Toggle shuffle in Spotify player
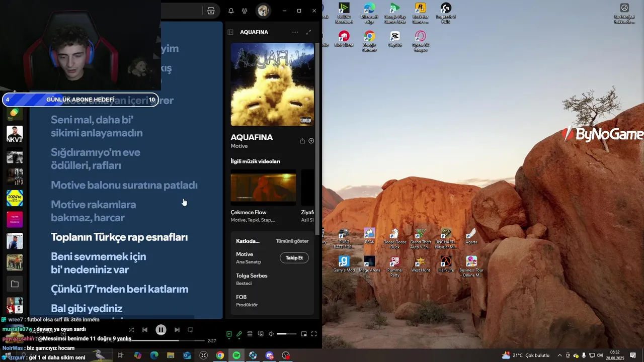This screenshot has height=362, width=644. 131,330
